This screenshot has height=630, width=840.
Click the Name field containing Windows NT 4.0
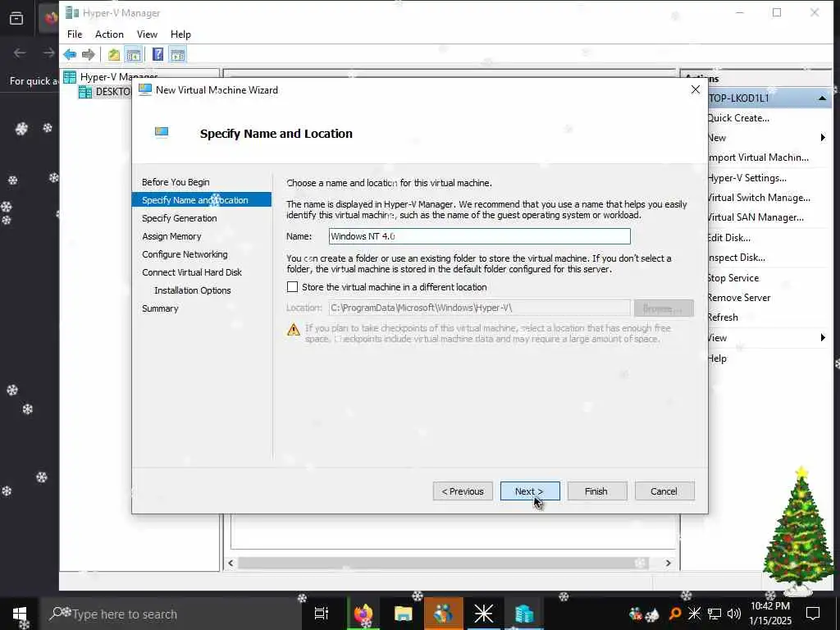coord(479,236)
